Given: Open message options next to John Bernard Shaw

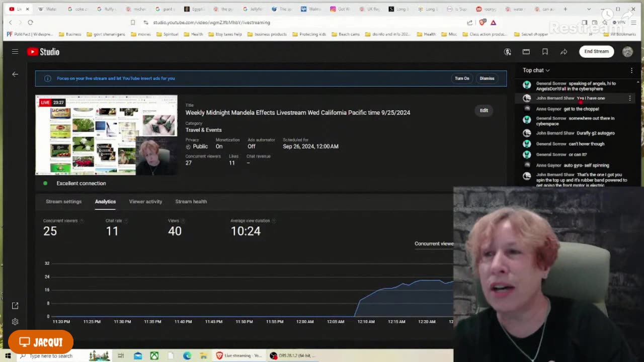Looking at the screenshot, I should tap(629, 98).
